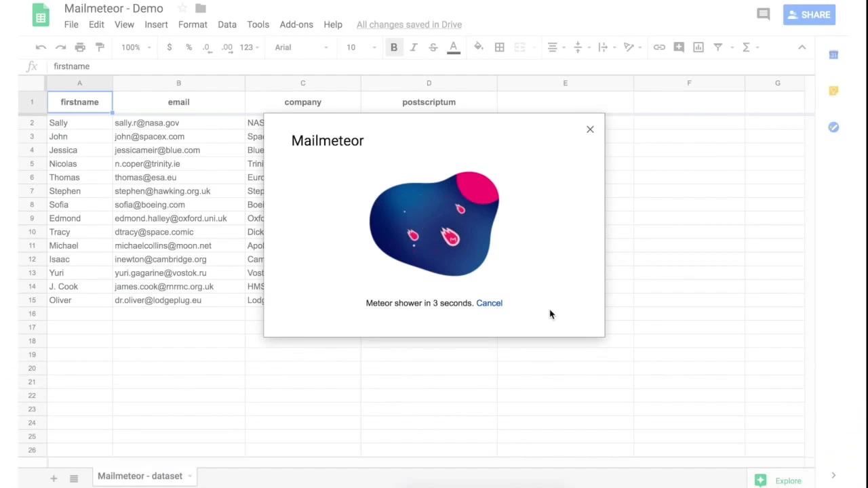Screen dimensions: 868x488
Task: Open the Insert menu
Action: (156, 24)
